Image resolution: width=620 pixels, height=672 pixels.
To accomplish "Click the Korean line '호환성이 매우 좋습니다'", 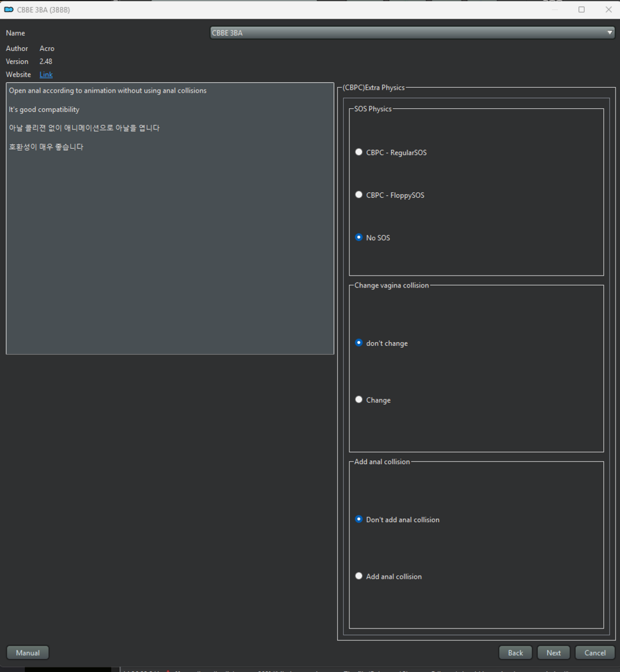I will click(46, 147).
